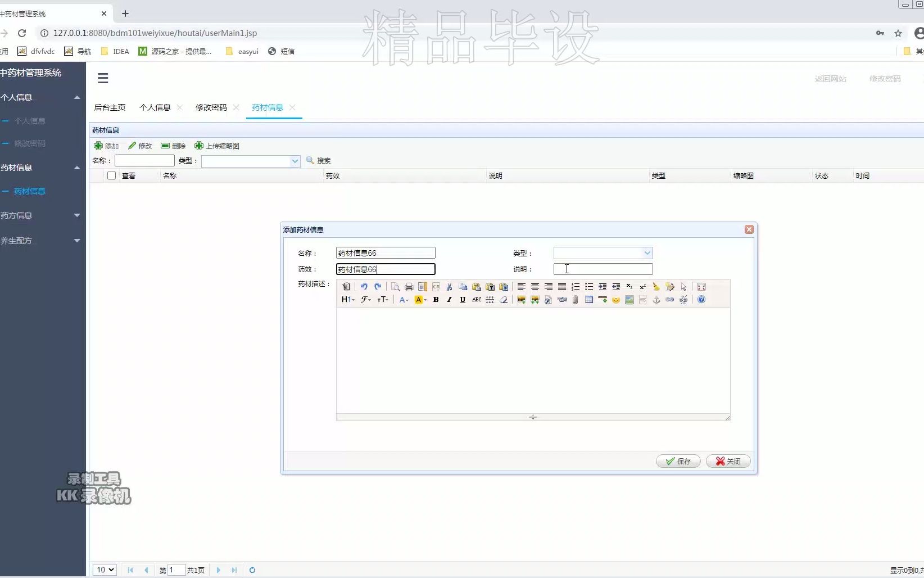Screen dimensions: 924x578
Task: Apply quick format icon
Action: click(669, 287)
